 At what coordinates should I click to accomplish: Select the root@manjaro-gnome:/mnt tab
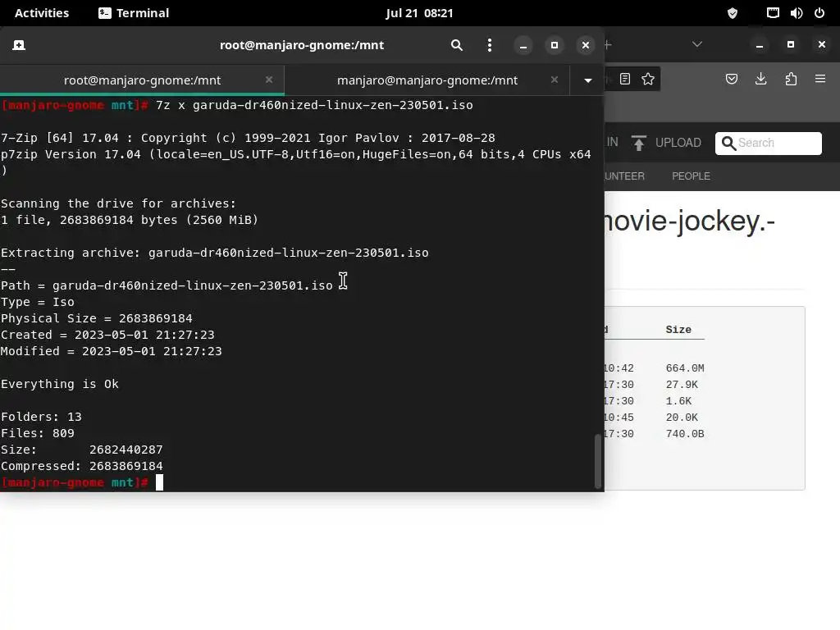pyautogui.click(x=142, y=80)
